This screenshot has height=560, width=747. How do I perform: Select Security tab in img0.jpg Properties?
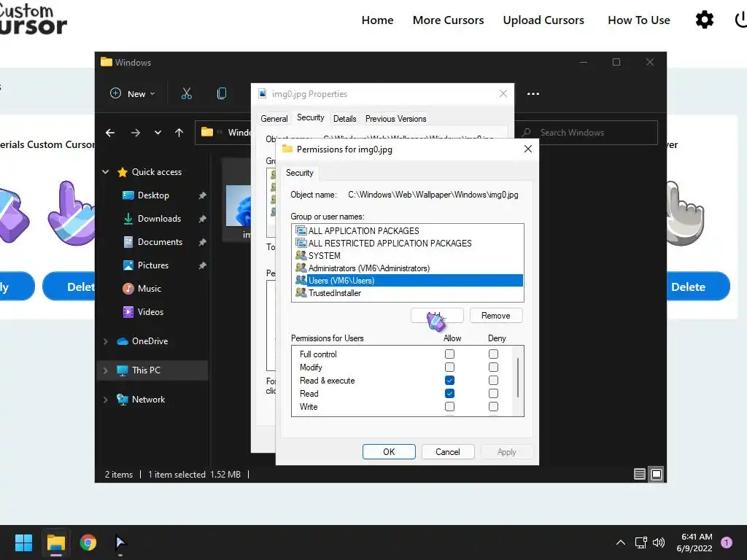tap(311, 117)
